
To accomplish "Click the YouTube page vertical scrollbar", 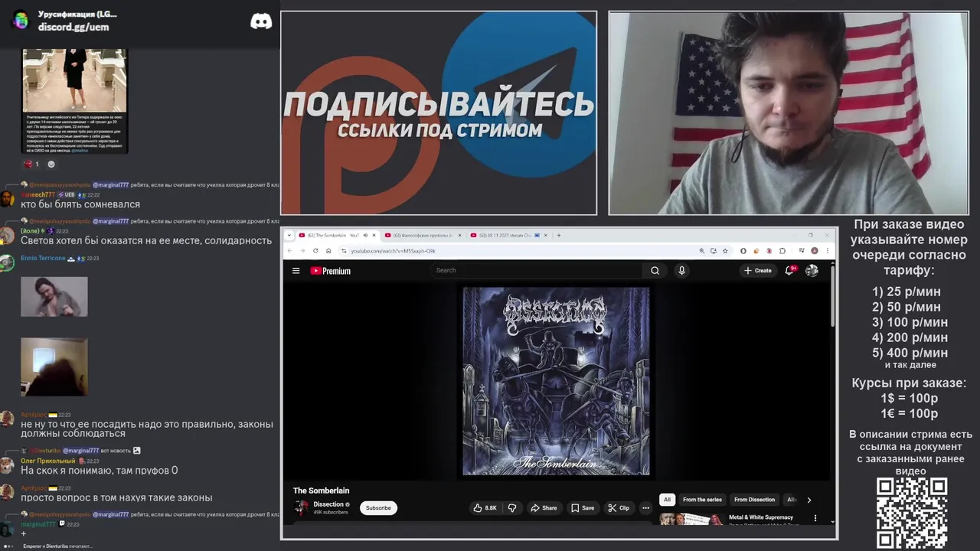I will [x=832, y=298].
